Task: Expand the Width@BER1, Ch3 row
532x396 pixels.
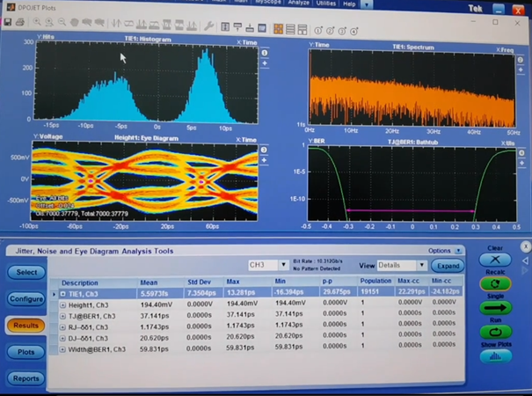Action: pyautogui.click(x=63, y=349)
